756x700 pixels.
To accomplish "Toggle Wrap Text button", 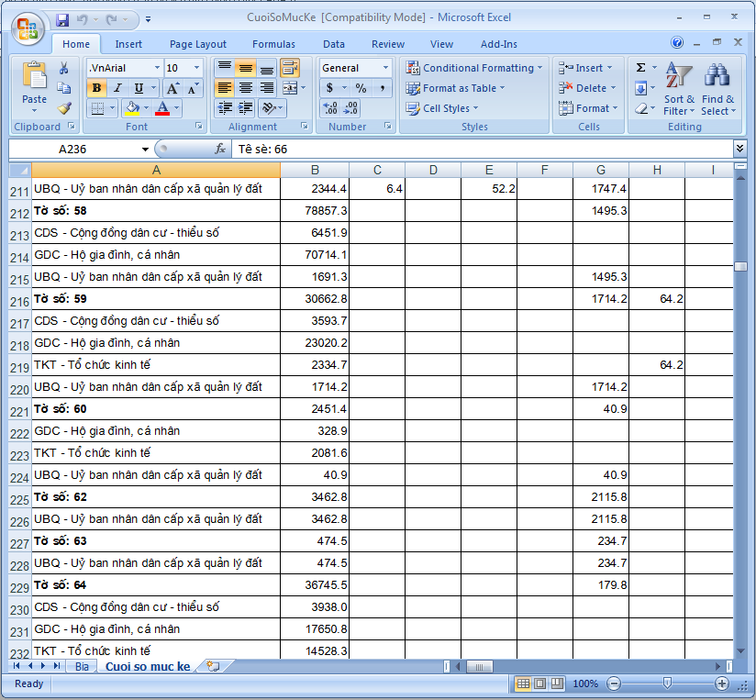I will [x=290, y=68].
